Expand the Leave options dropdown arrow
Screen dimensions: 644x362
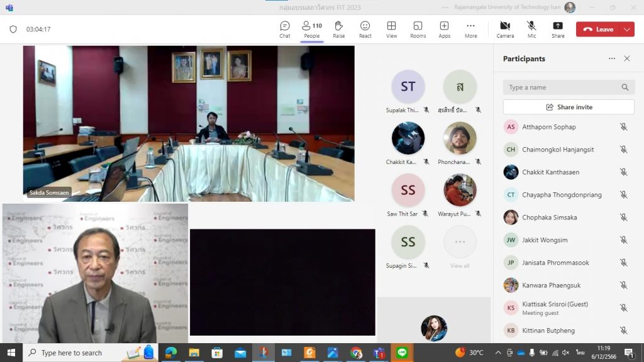pos(627,30)
